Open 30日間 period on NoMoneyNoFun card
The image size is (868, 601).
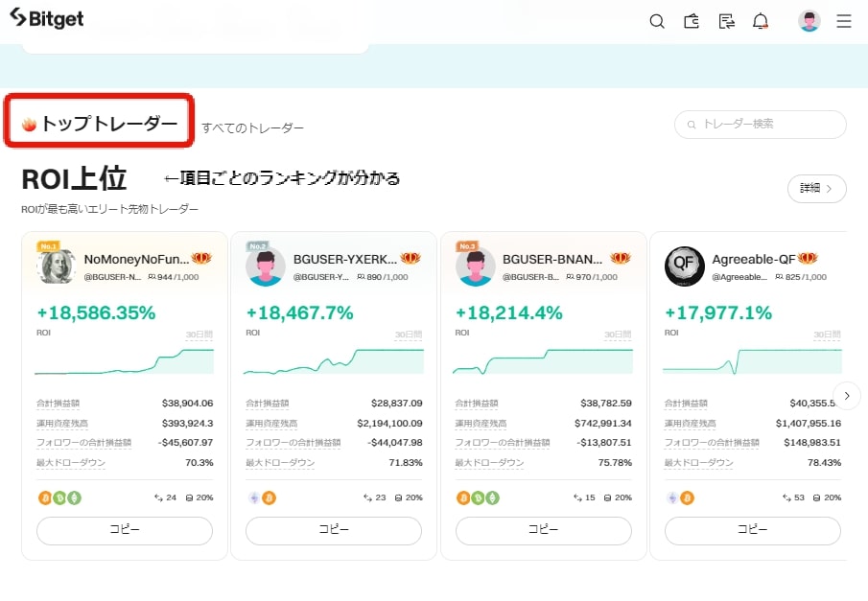[x=199, y=335]
